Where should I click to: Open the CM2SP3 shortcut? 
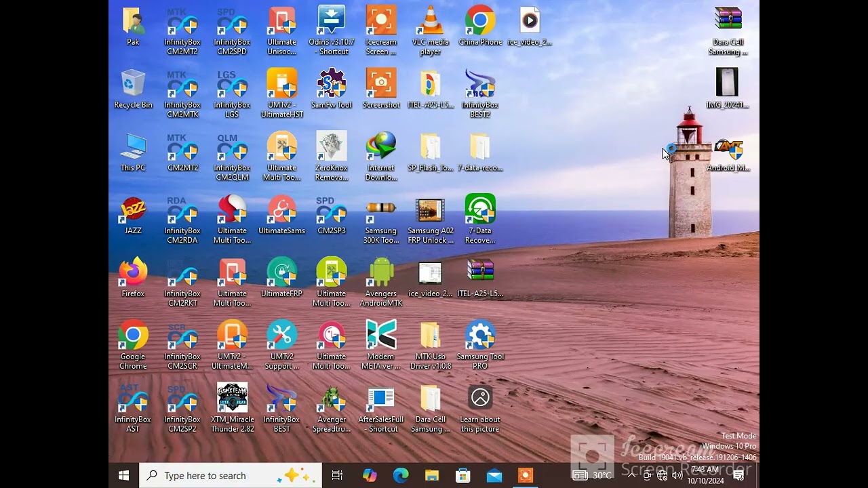point(331,210)
